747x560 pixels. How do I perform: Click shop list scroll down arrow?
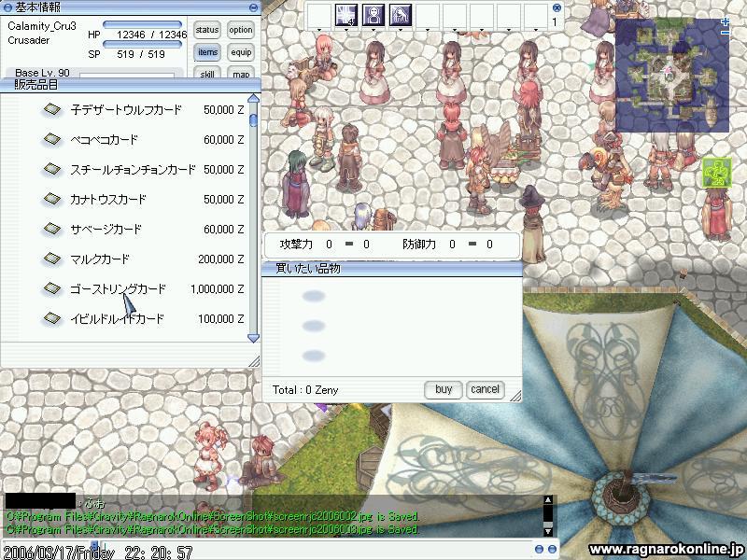point(253,338)
